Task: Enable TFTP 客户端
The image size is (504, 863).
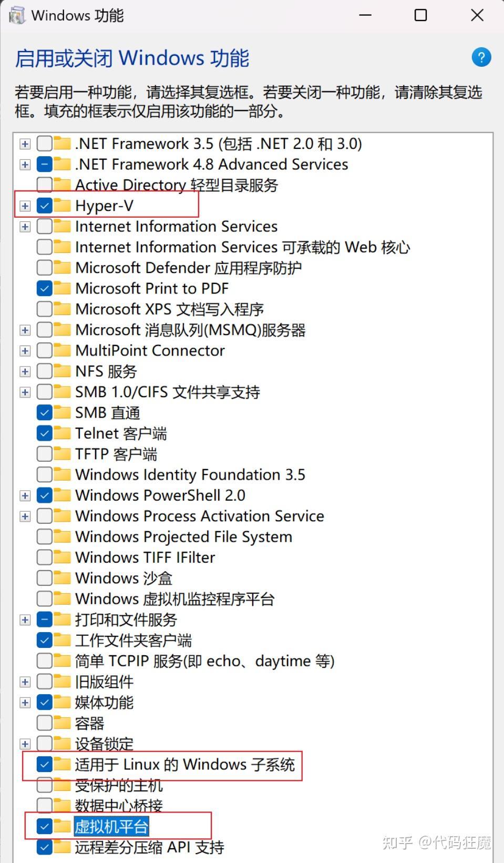Action: (44, 453)
